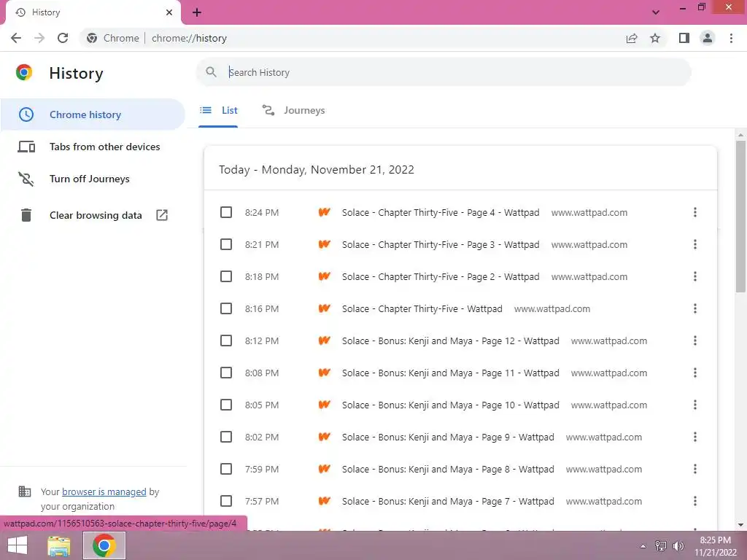Click Wattpad favicon of Page 12 entry
The width and height of the screenshot is (747, 560).
325,341
